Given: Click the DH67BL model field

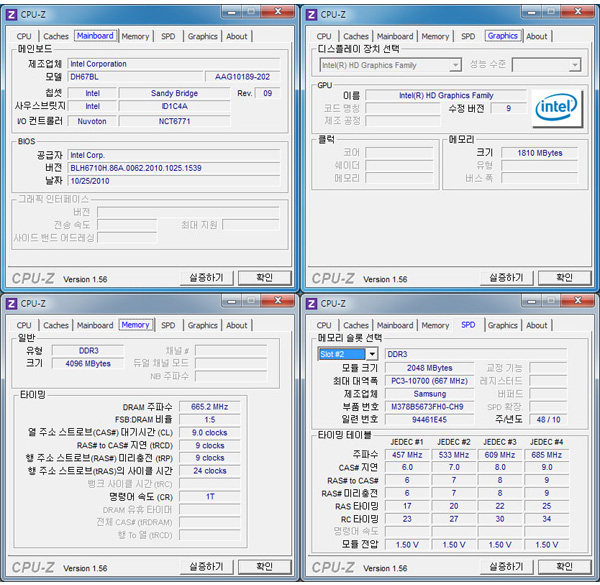Looking at the screenshot, I should point(135,77).
